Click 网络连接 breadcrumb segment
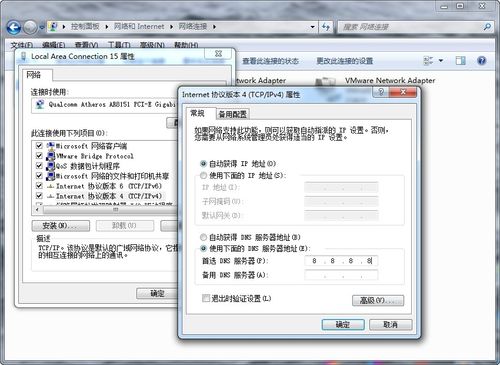Viewport: 500px width, 365px height. click(x=193, y=26)
